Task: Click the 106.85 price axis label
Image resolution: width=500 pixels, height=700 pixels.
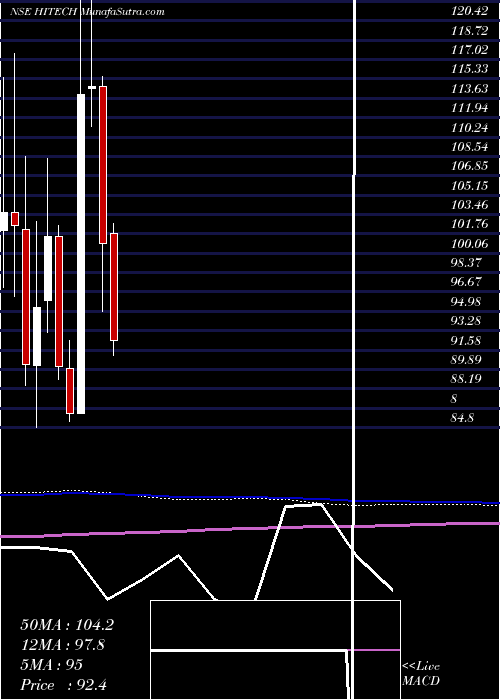Action: 470,166
